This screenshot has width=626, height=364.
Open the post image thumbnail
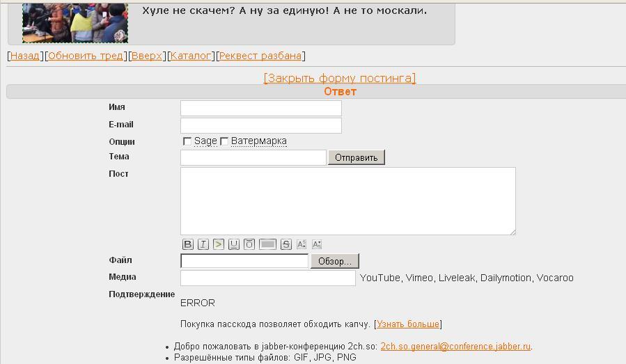[x=75, y=22]
